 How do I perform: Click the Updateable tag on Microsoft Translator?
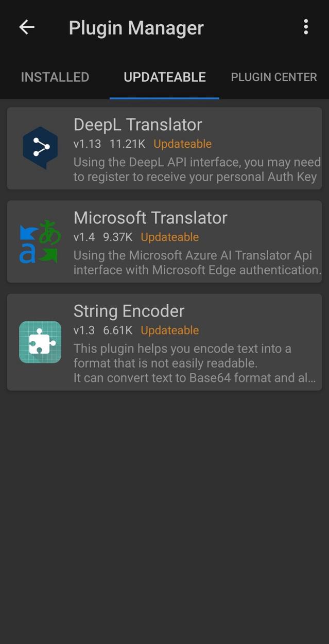169,237
